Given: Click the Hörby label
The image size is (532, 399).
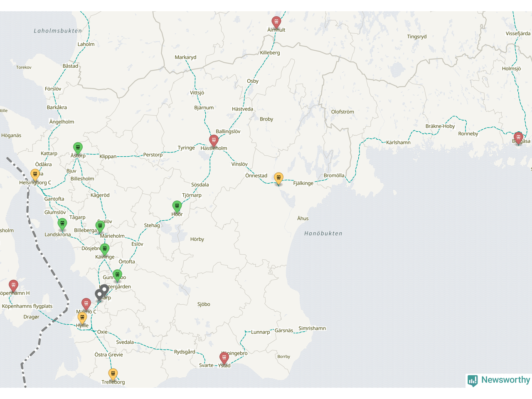Looking at the screenshot, I should tap(197, 239).
